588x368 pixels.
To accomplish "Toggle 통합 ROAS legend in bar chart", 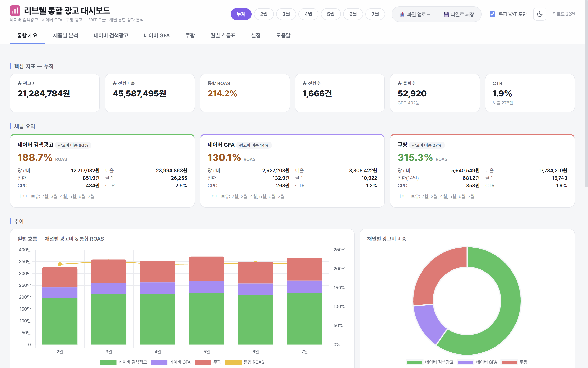I will [244, 362].
